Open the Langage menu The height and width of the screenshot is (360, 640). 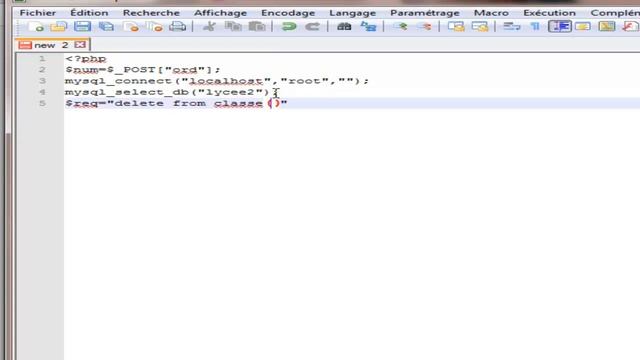coord(353,13)
